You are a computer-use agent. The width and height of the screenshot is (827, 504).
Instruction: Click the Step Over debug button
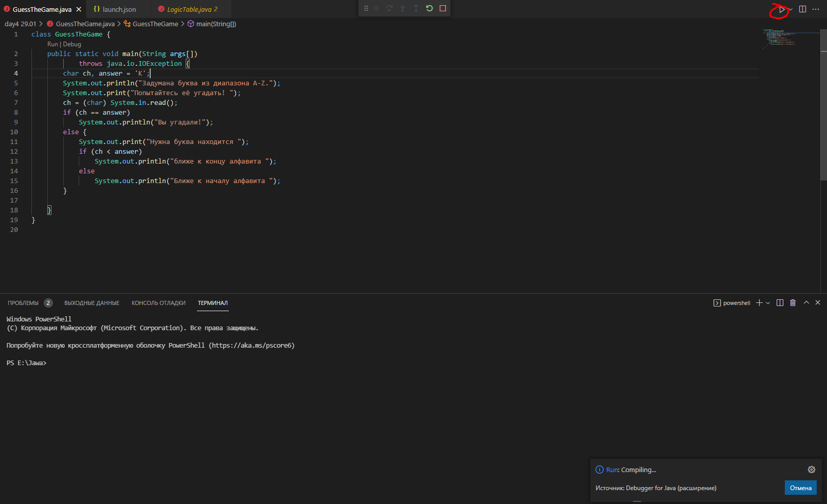click(389, 8)
